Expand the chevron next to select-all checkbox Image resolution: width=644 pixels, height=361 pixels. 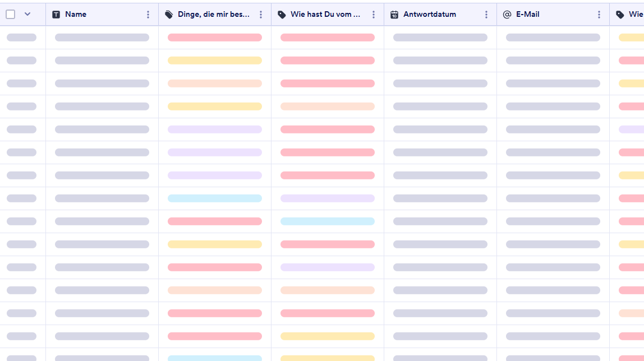click(27, 14)
